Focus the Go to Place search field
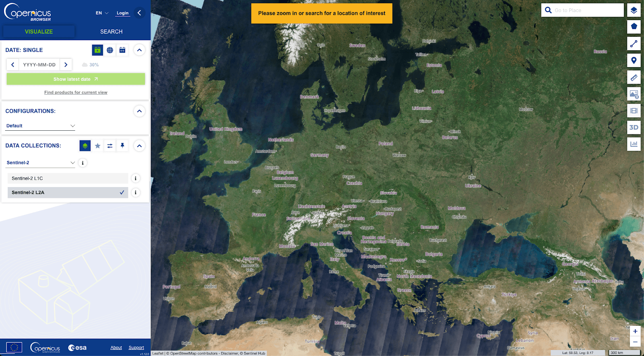Screen dimensions: 644x356 coord(588,10)
